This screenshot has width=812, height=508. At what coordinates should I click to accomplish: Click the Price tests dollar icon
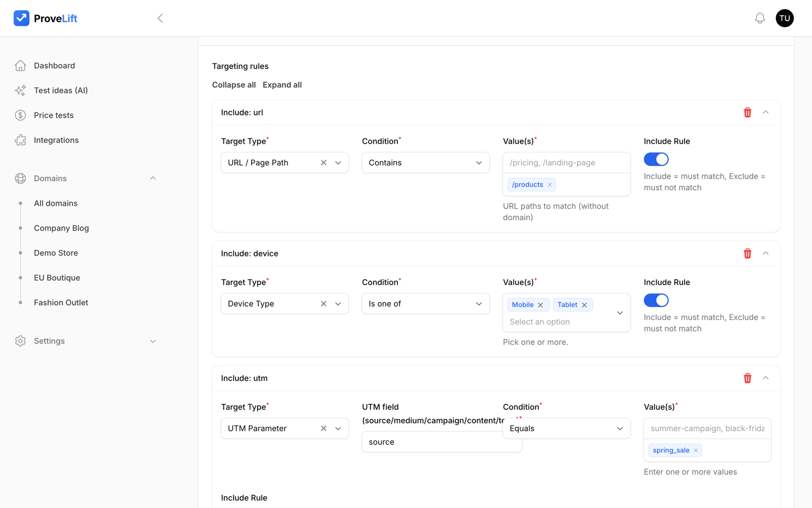pyautogui.click(x=20, y=115)
